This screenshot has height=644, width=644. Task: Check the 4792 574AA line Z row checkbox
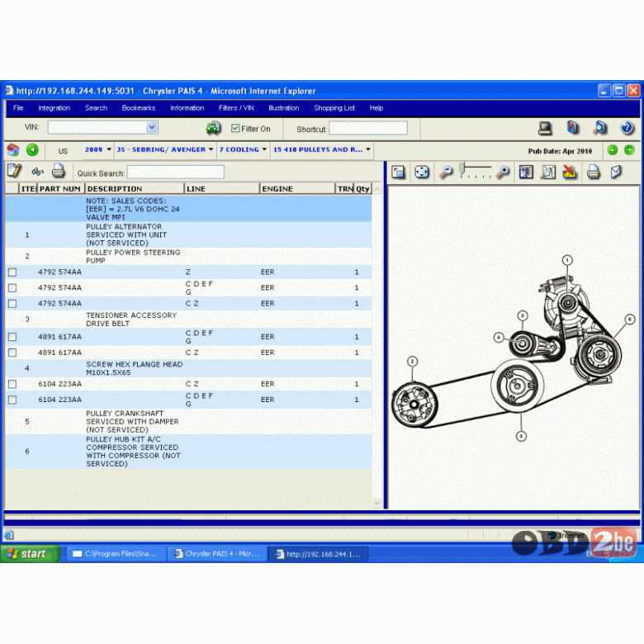click(x=12, y=272)
